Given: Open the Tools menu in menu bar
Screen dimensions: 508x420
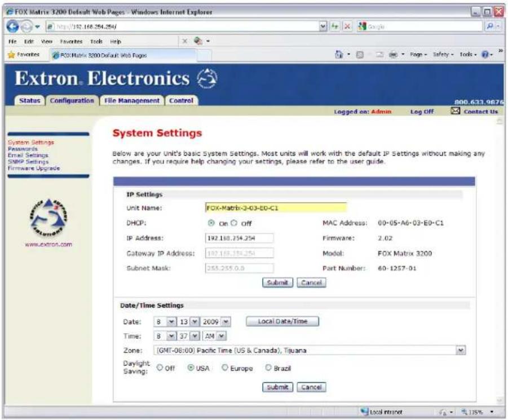Looking at the screenshot, I should click(96, 42).
